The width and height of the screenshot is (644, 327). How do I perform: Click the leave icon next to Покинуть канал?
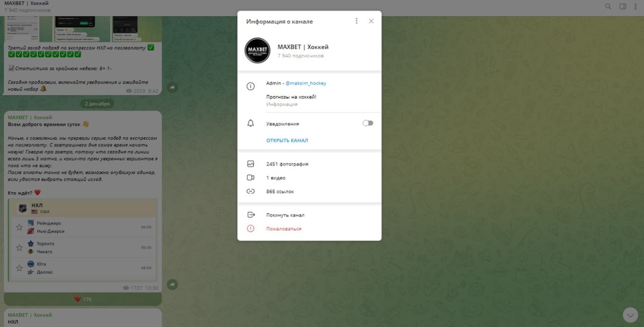click(250, 215)
